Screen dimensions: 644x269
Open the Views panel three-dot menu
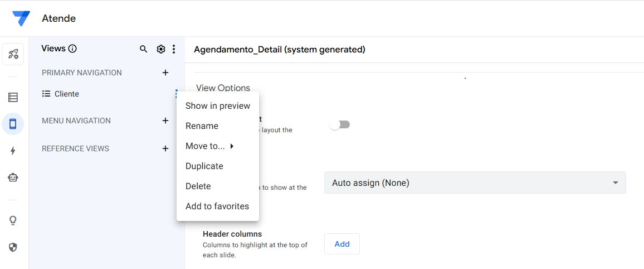point(174,49)
